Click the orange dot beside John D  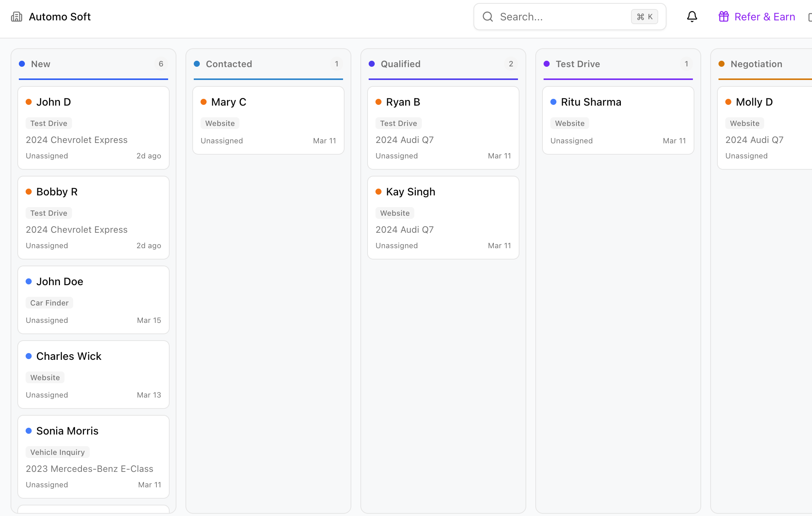tap(29, 102)
